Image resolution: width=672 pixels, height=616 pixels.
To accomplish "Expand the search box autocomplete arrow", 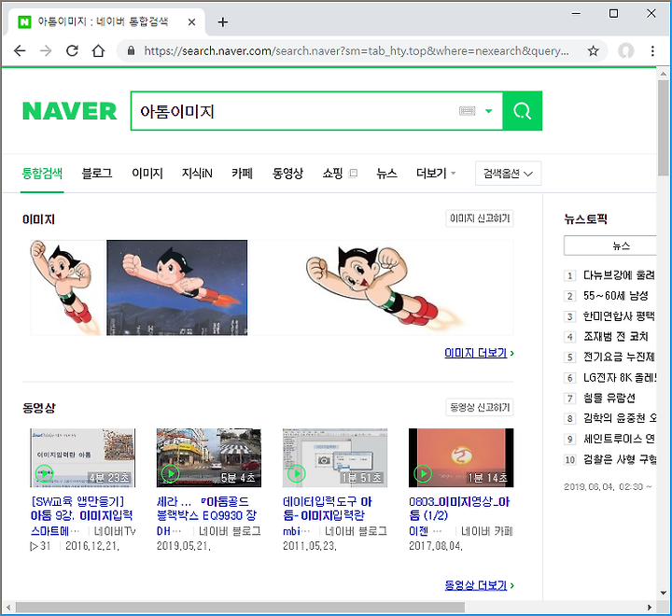I will (x=488, y=111).
